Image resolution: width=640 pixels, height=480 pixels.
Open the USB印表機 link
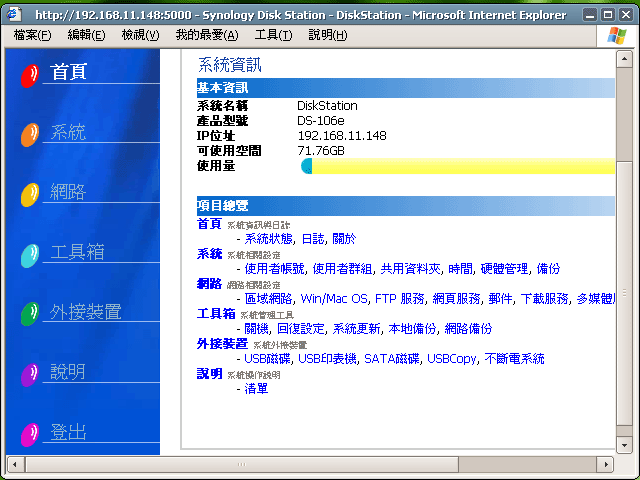tap(328, 359)
